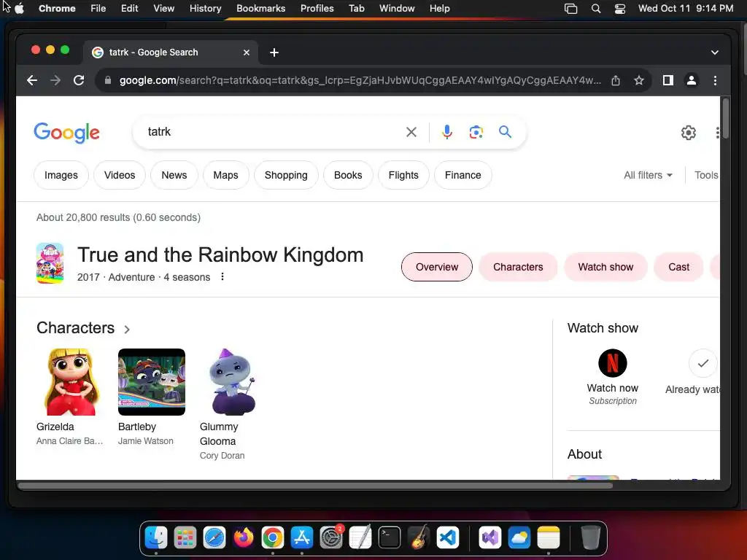Open Firefox from the dock
The image size is (747, 560).
(244, 538)
